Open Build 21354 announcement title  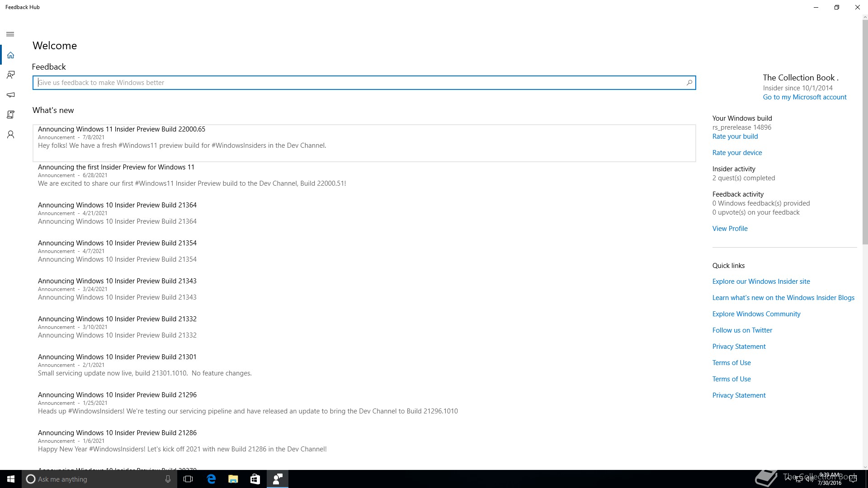click(117, 243)
